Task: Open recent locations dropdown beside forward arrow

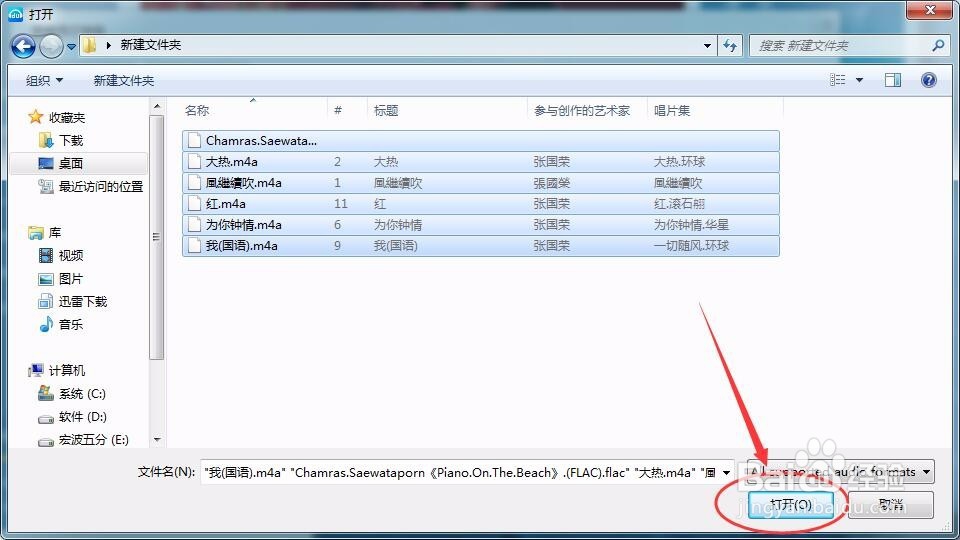Action: pyautogui.click(x=71, y=47)
